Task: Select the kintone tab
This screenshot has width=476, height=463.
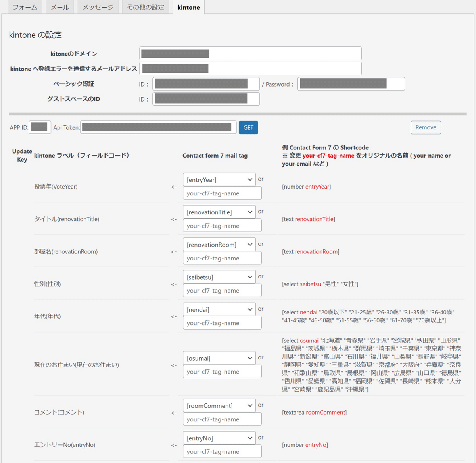Action: pos(189,7)
